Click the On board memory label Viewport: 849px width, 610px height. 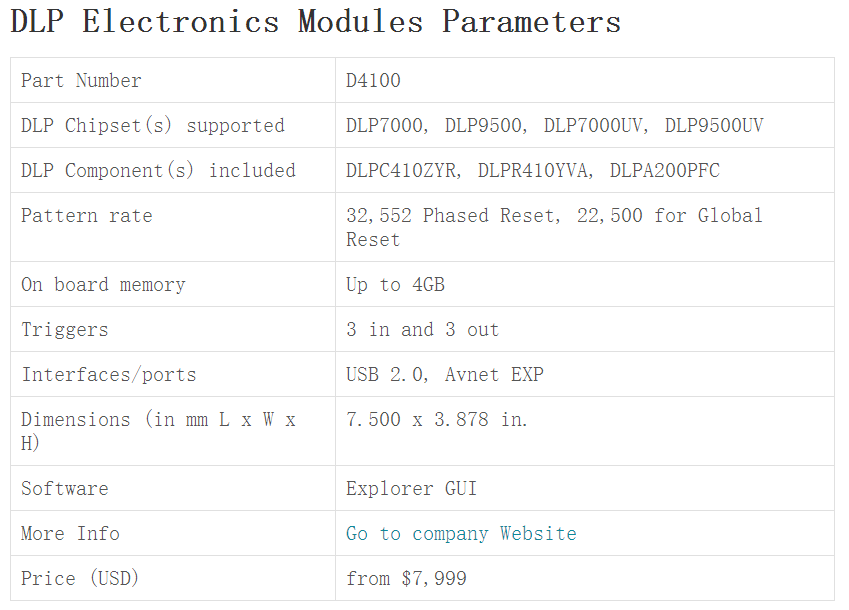click(x=103, y=285)
